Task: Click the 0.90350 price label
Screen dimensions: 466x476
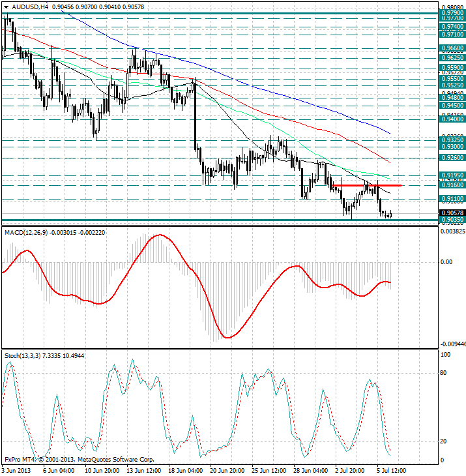Action: (x=452, y=220)
